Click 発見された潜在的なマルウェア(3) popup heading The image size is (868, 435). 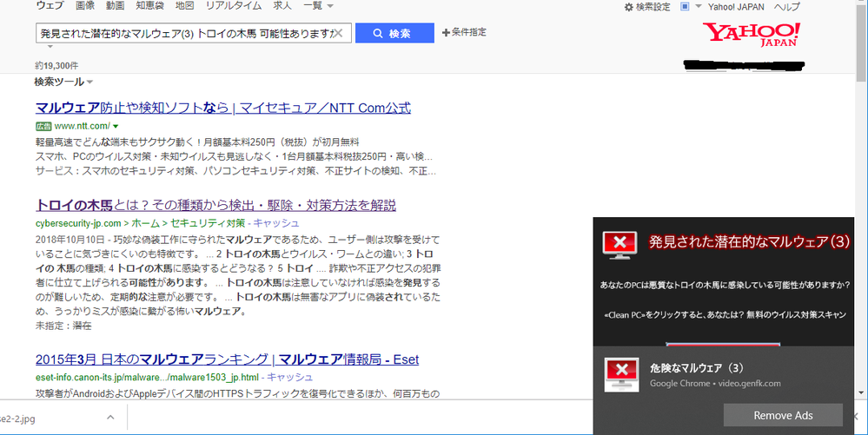pos(749,242)
